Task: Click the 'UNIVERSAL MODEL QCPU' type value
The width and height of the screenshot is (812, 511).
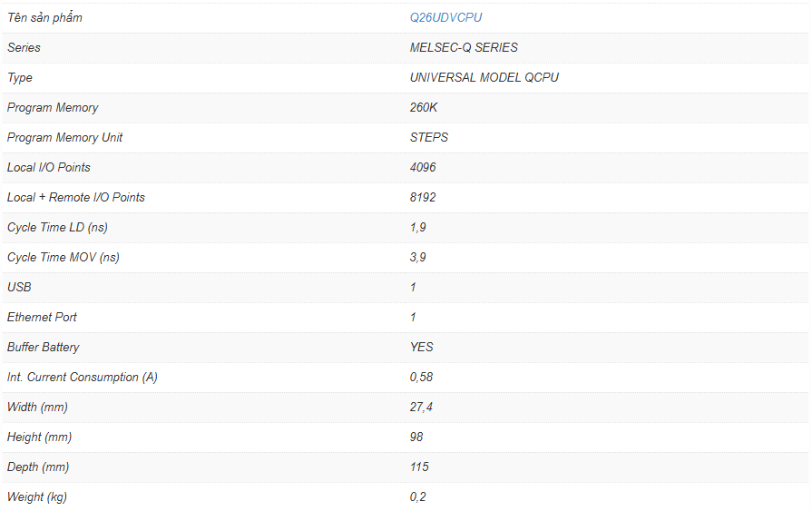Action: (x=484, y=77)
